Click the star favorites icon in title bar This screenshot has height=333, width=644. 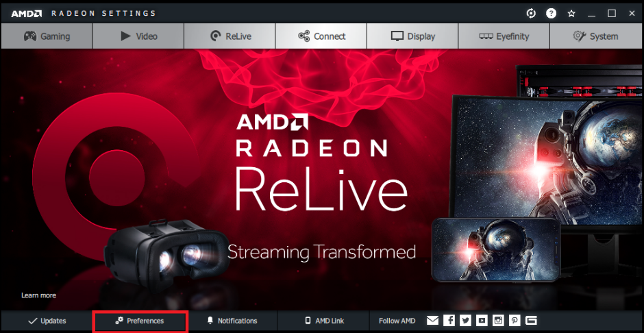pyautogui.click(x=571, y=13)
